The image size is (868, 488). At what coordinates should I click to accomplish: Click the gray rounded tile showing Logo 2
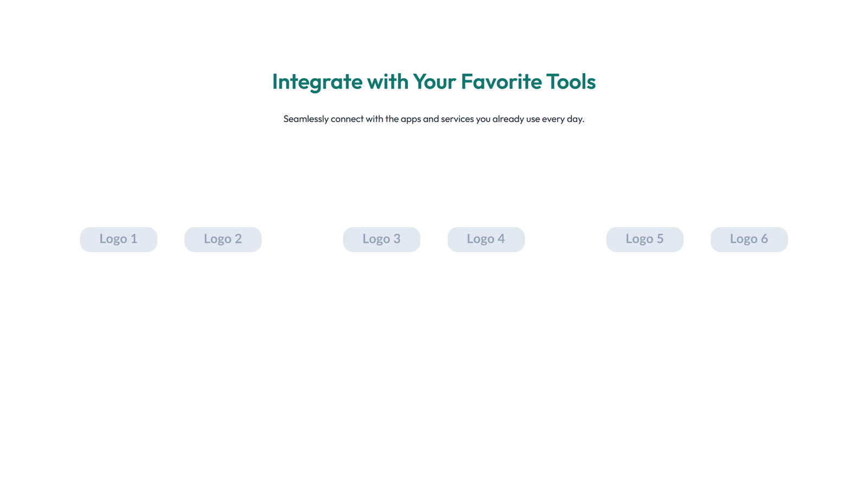click(x=222, y=239)
